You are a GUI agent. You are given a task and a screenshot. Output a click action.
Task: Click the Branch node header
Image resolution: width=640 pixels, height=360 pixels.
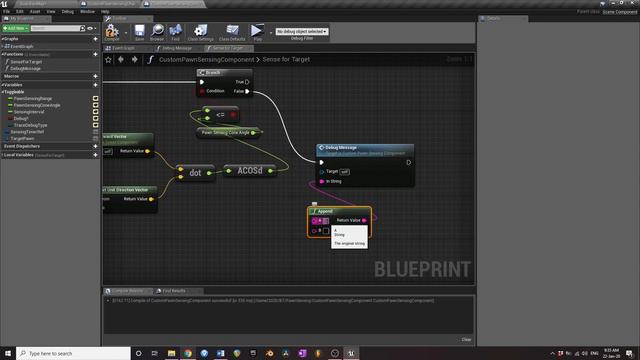pos(224,73)
